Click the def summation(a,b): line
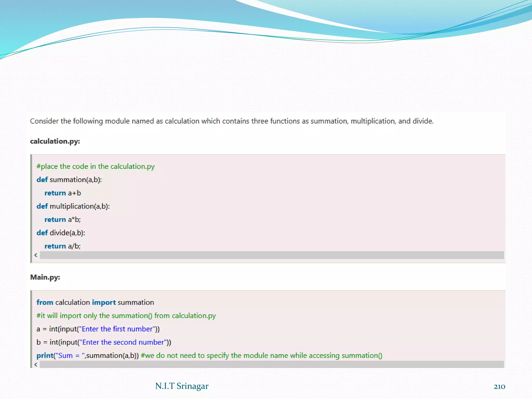Viewport: 532px width, 399px height. click(69, 180)
